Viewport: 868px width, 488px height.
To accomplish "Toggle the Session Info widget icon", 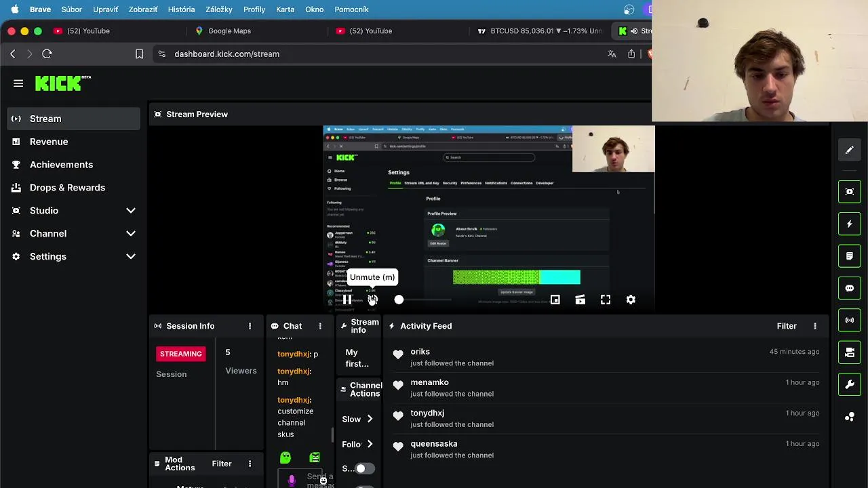I will pos(849,320).
